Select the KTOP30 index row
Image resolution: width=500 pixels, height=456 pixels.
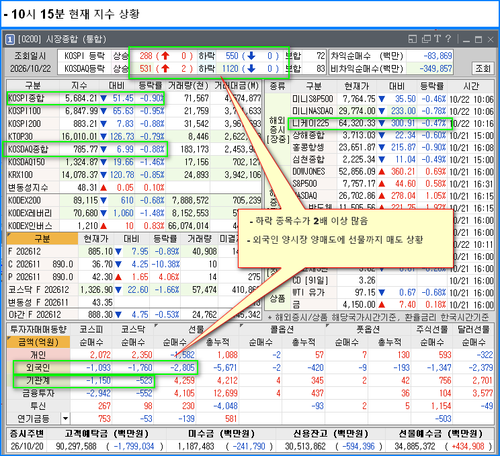(x=134, y=136)
